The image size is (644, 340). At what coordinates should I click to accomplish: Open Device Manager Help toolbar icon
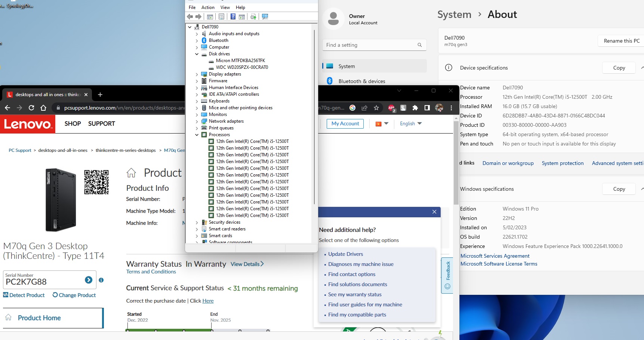click(233, 16)
